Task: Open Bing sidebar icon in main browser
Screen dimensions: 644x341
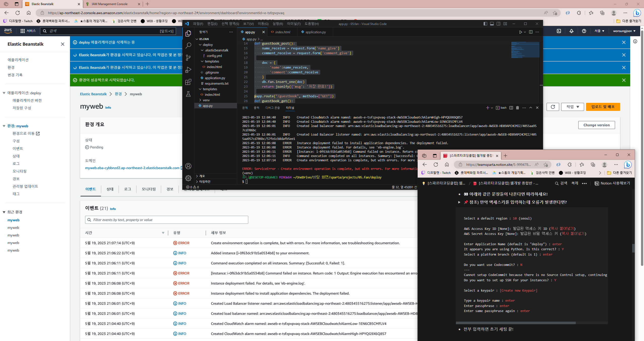Action: click(637, 13)
